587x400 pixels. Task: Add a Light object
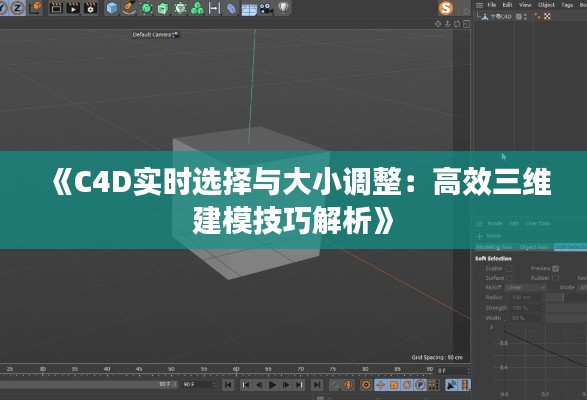[x=284, y=8]
